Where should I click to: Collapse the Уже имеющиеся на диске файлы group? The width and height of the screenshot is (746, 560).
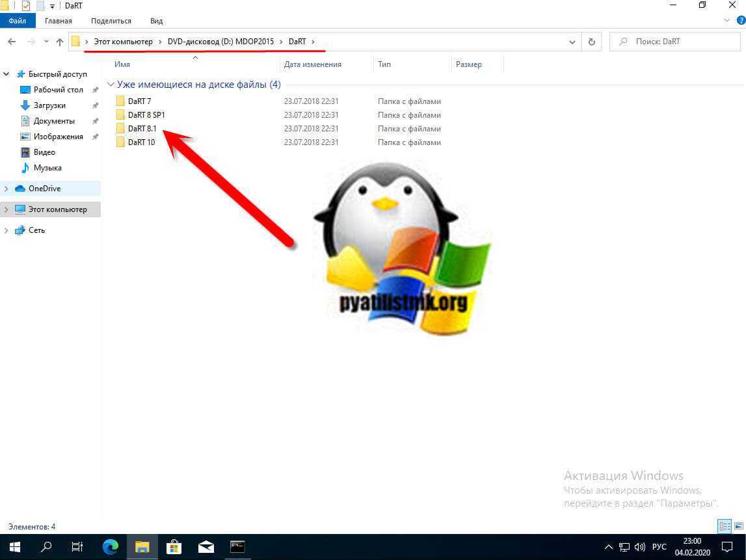coord(111,85)
